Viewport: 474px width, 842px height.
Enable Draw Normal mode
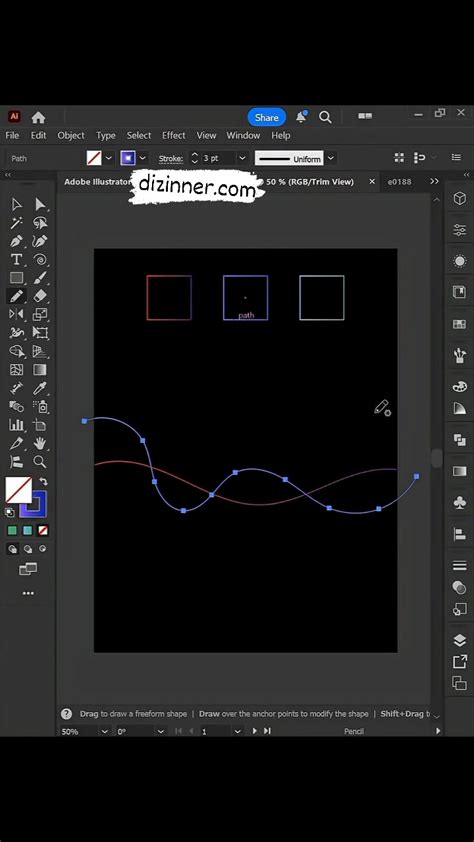click(x=12, y=549)
